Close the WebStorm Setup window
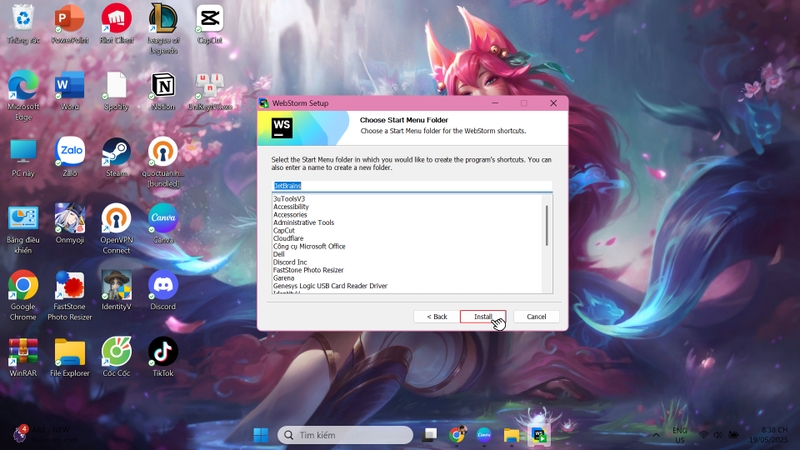Viewport: 800px width, 450px height. [x=554, y=103]
